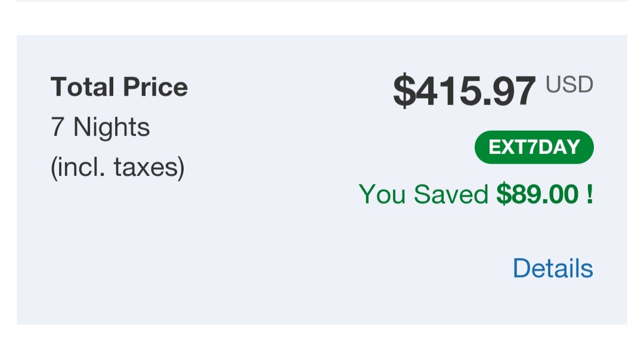
Task: Click the $415.97 total amount
Action: point(465,91)
